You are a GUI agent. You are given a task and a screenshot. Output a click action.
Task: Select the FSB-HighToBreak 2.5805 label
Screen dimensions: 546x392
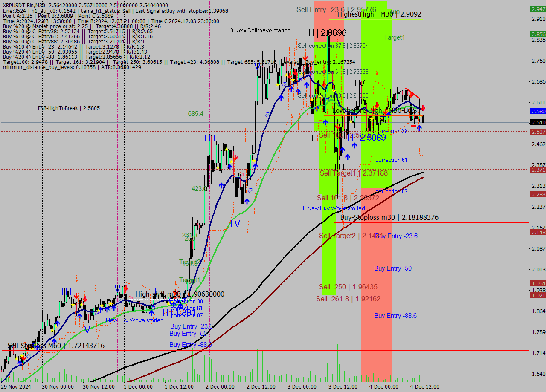click(x=69, y=108)
